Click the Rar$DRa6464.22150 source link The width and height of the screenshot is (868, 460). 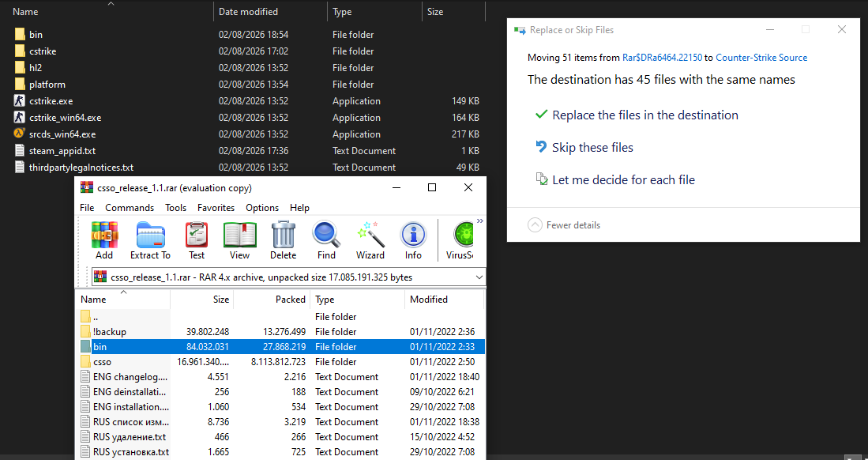click(x=662, y=58)
